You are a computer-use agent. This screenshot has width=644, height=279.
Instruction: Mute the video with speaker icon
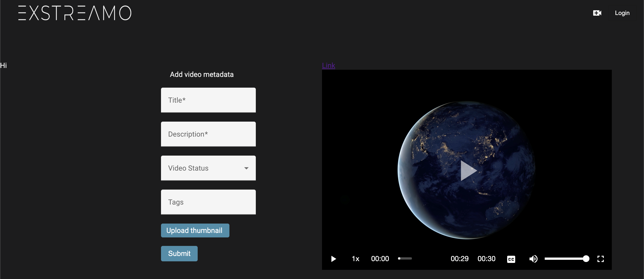533,259
